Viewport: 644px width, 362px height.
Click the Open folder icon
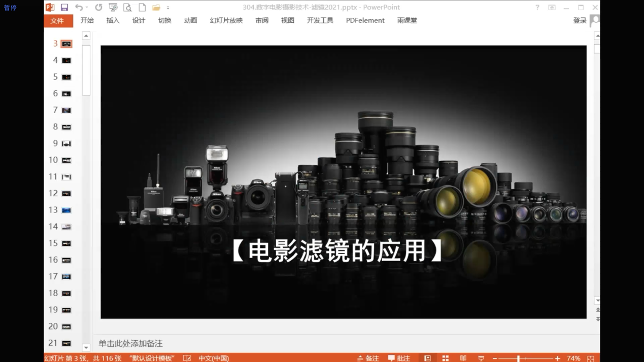coord(156,8)
